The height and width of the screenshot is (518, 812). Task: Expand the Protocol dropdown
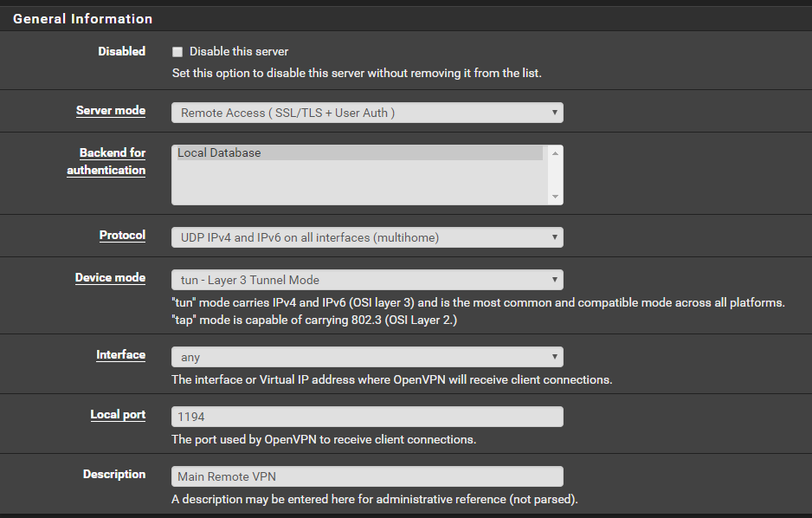[x=367, y=237]
